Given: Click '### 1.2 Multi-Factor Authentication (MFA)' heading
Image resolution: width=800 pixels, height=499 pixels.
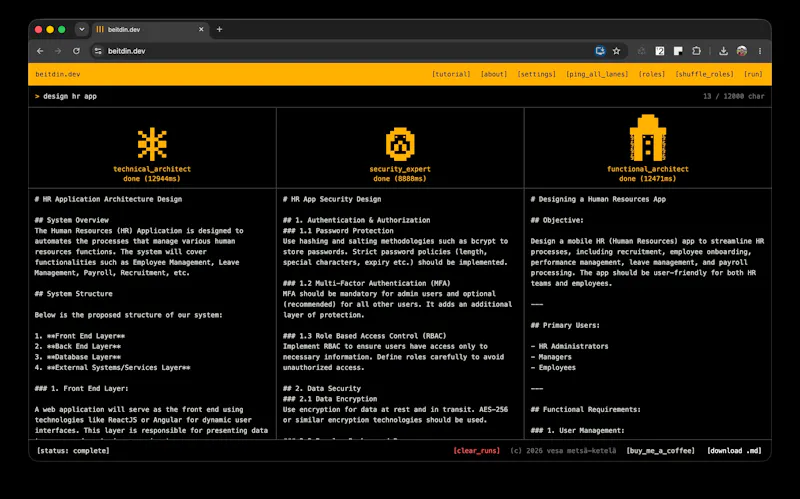Looking at the screenshot, I should click(367, 283).
